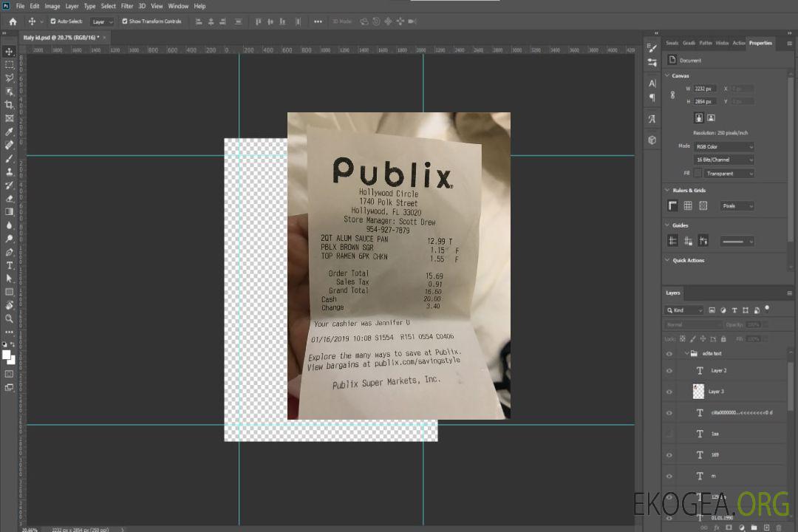This screenshot has height=532, width=798.
Task: Click the align left edges icon
Action: click(199, 21)
